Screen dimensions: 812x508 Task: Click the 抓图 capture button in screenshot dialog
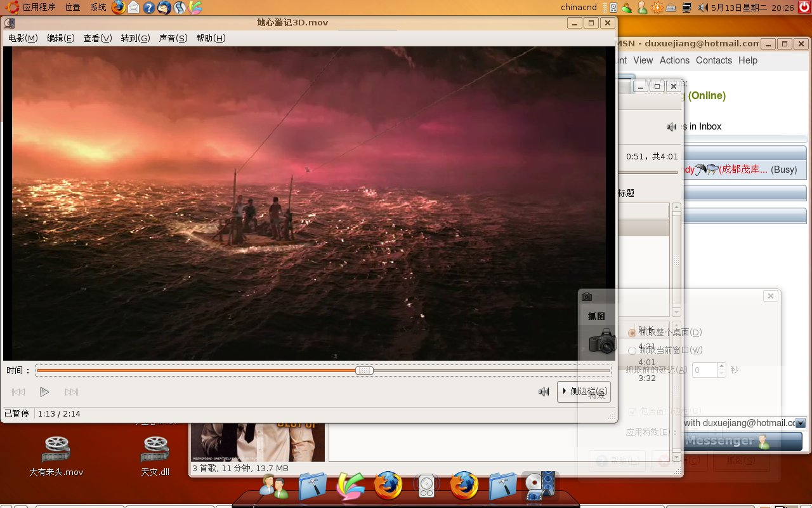(x=742, y=461)
